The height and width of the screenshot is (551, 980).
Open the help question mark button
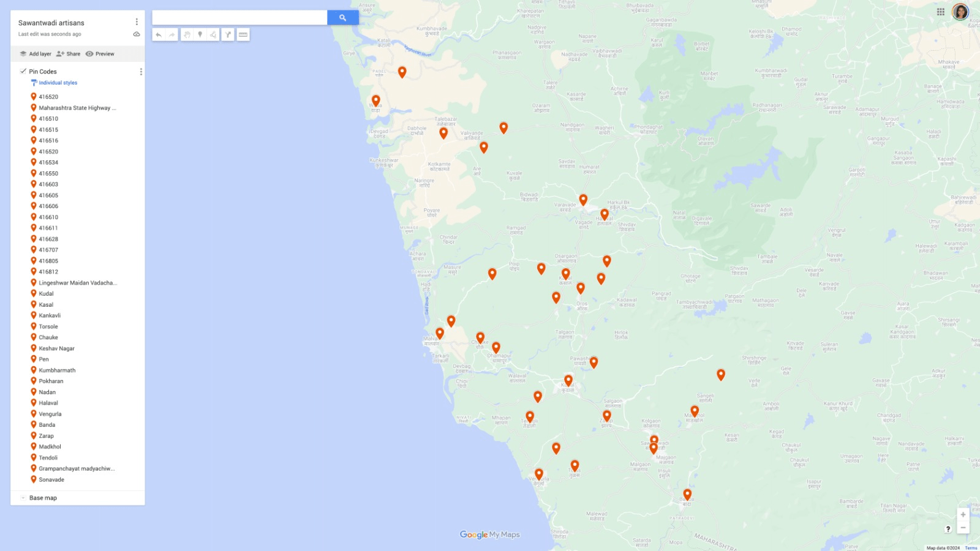[x=948, y=529]
